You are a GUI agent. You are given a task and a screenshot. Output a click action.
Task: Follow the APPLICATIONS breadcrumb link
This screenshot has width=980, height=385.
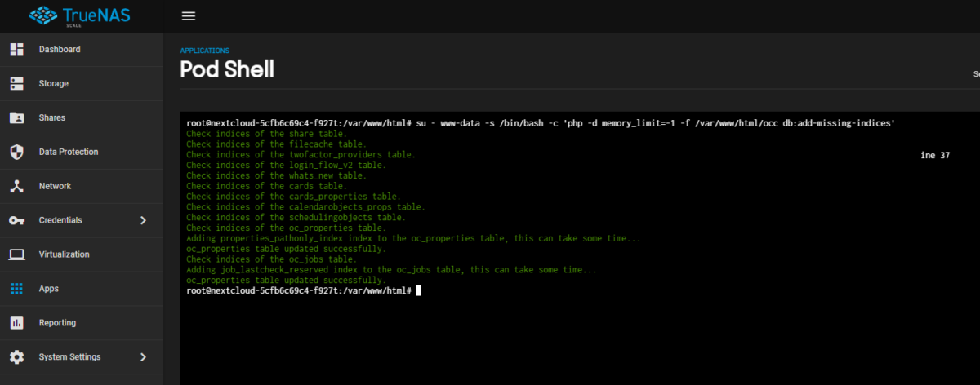click(204, 51)
